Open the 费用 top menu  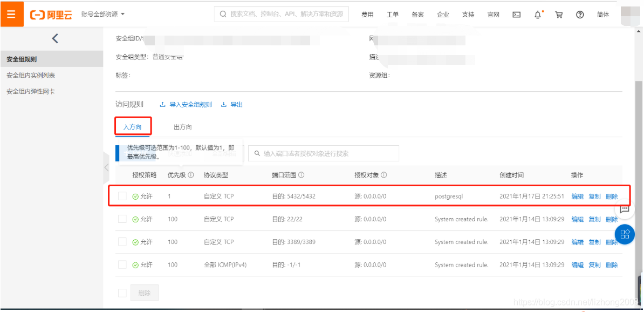tap(368, 15)
